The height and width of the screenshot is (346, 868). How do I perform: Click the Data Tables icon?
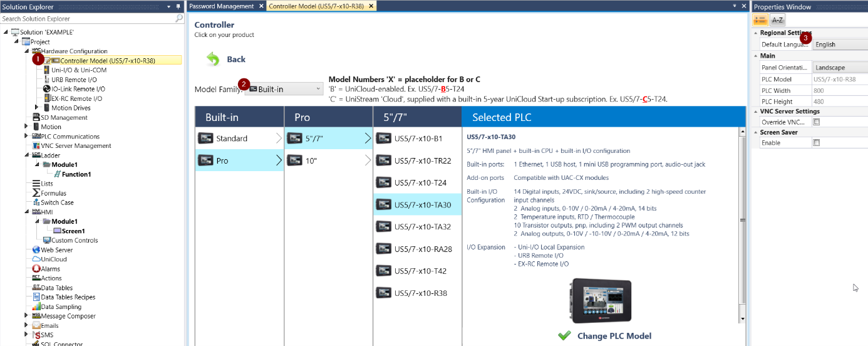tap(36, 288)
